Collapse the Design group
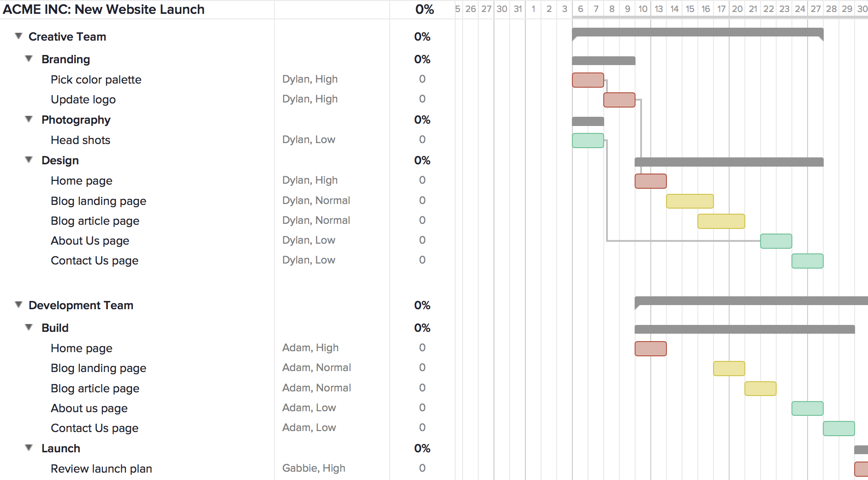 pyautogui.click(x=29, y=160)
